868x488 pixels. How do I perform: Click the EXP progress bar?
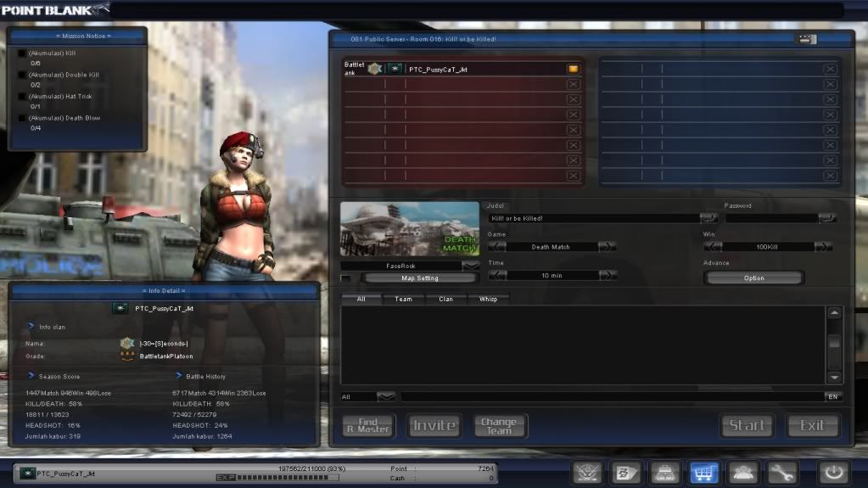[277, 478]
